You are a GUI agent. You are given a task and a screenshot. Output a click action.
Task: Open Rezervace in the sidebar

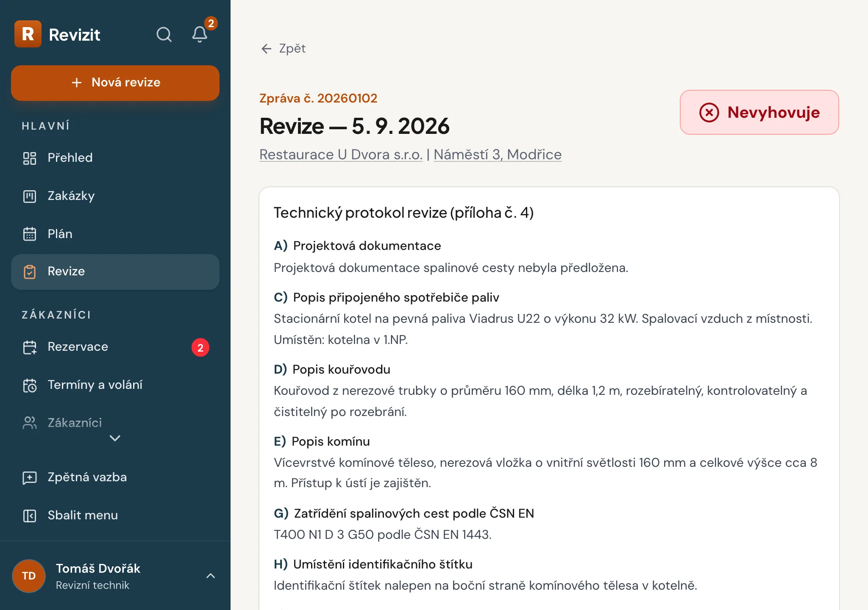(115, 347)
